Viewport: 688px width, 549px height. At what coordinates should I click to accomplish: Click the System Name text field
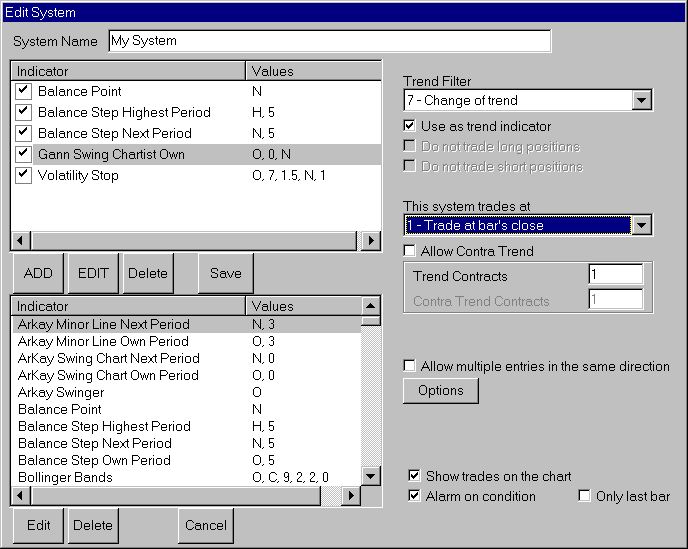coord(329,41)
